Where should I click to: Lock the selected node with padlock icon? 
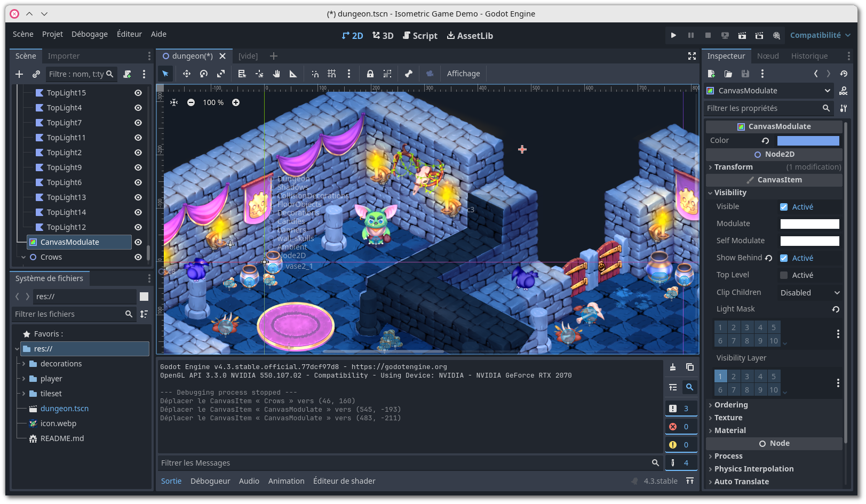point(370,74)
